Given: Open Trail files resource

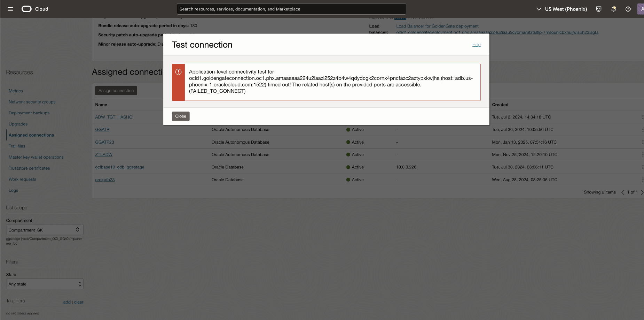Looking at the screenshot, I should [17, 146].
